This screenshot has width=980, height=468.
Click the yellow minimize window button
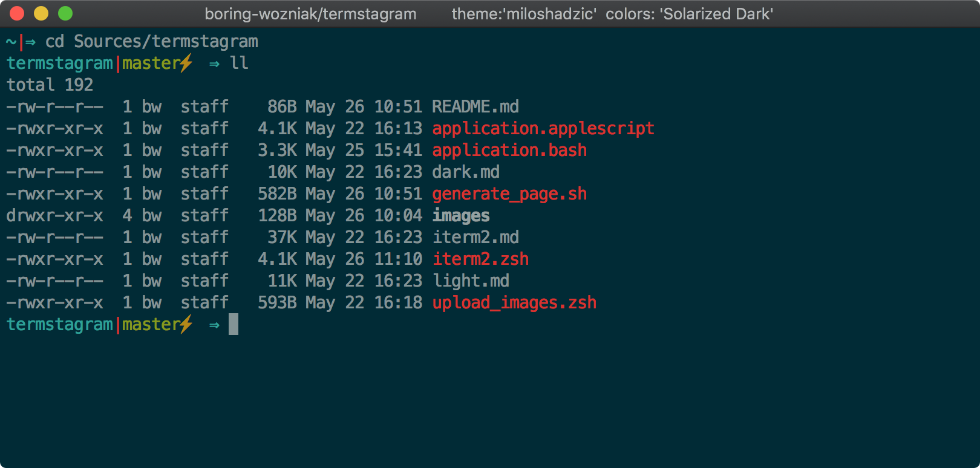(41, 13)
